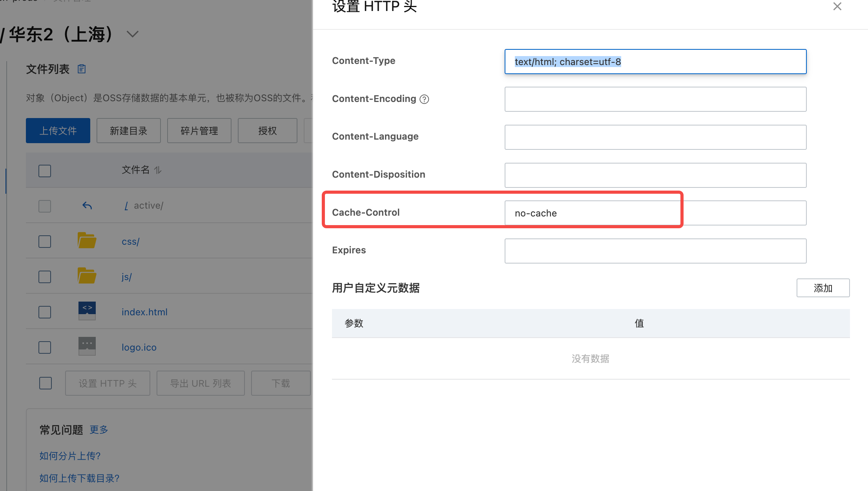
Task: Click the index.html file icon
Action: click(x=87, y=311)
